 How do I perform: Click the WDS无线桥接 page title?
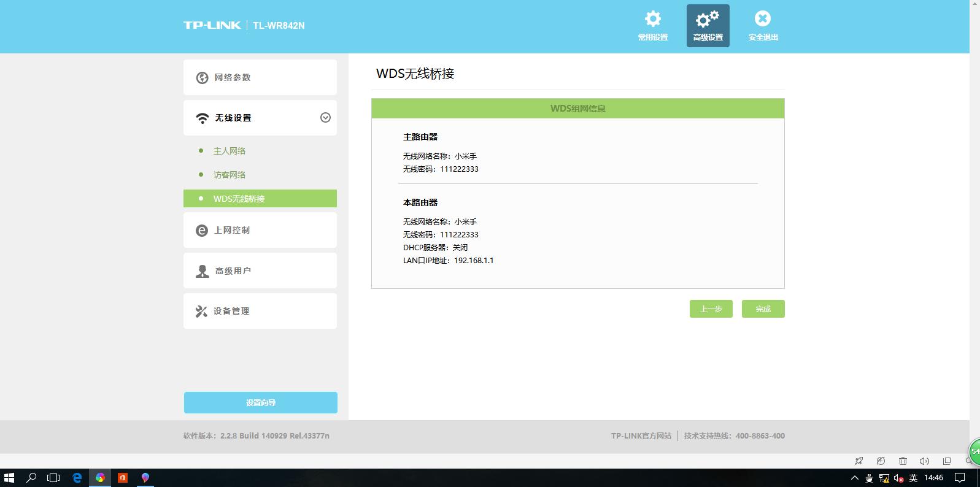[x=415, y=74]
